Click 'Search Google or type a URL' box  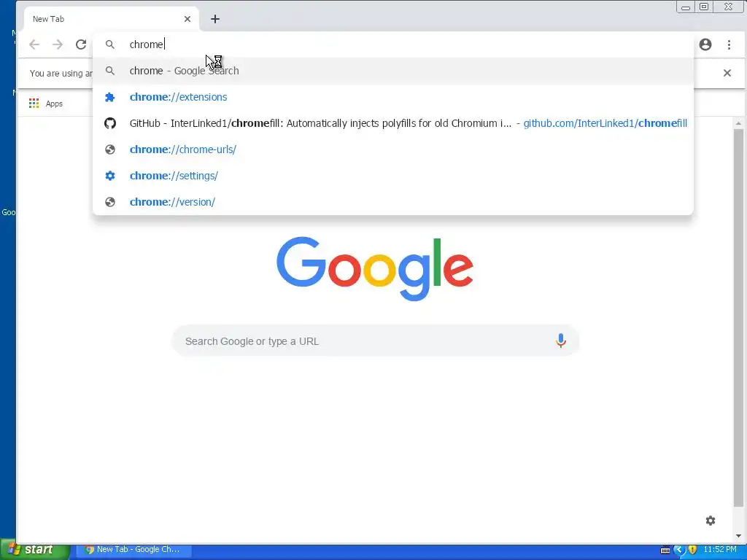[x=375, y=341]
